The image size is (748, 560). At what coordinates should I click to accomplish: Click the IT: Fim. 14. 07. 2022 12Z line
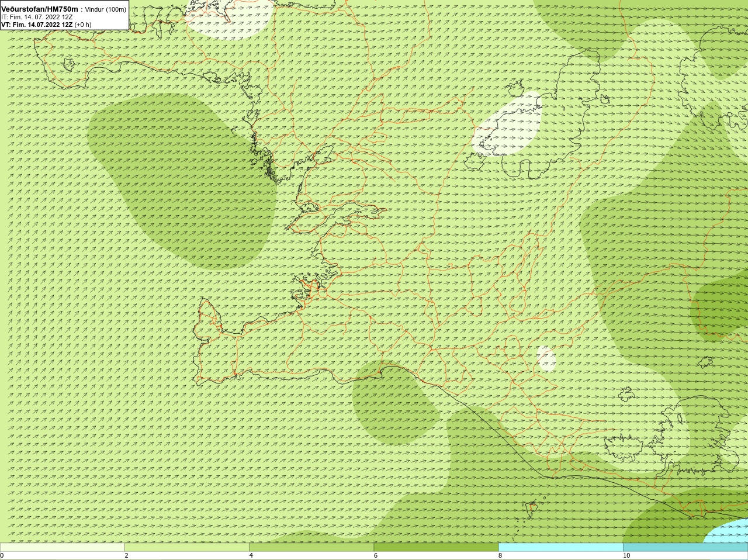[37, 18]
